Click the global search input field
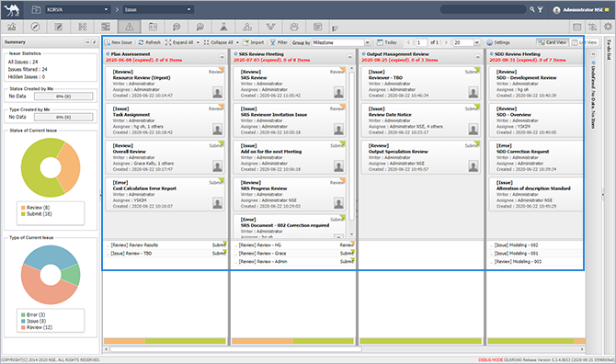Screen dimensions: 616x364 (483, 9)
